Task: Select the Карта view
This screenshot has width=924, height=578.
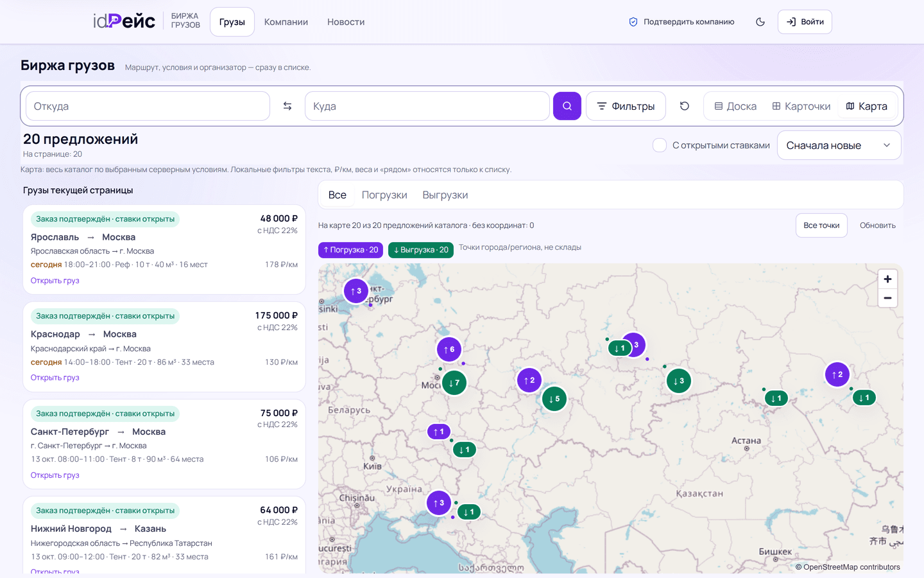Action: [x=866, y=106]
